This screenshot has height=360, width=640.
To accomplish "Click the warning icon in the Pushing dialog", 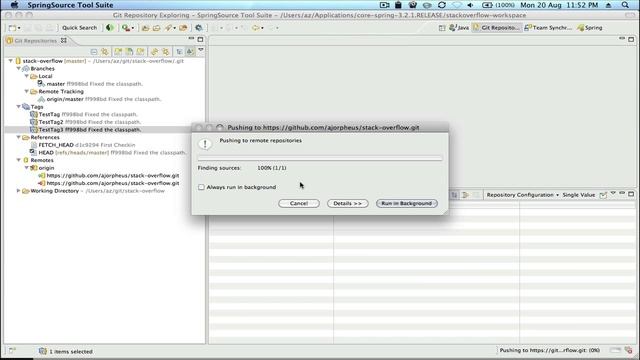I will tap(205, 144).
